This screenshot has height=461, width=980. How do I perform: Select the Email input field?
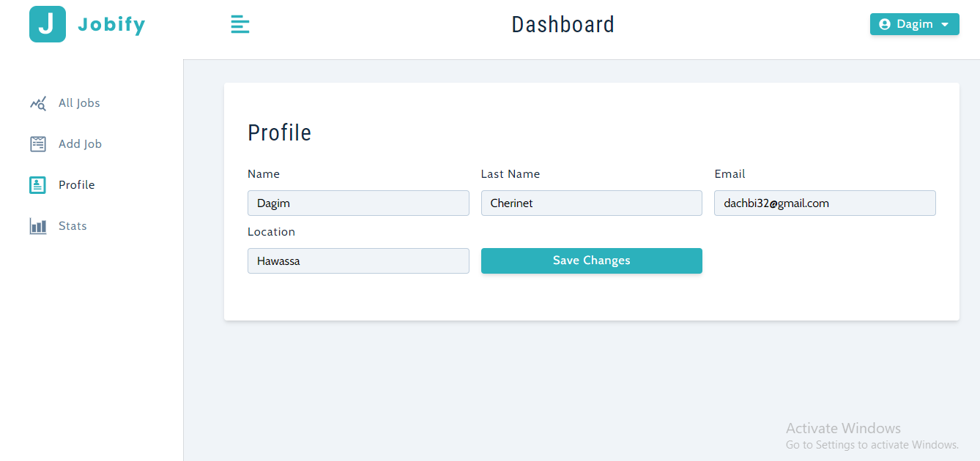(824, 203)
